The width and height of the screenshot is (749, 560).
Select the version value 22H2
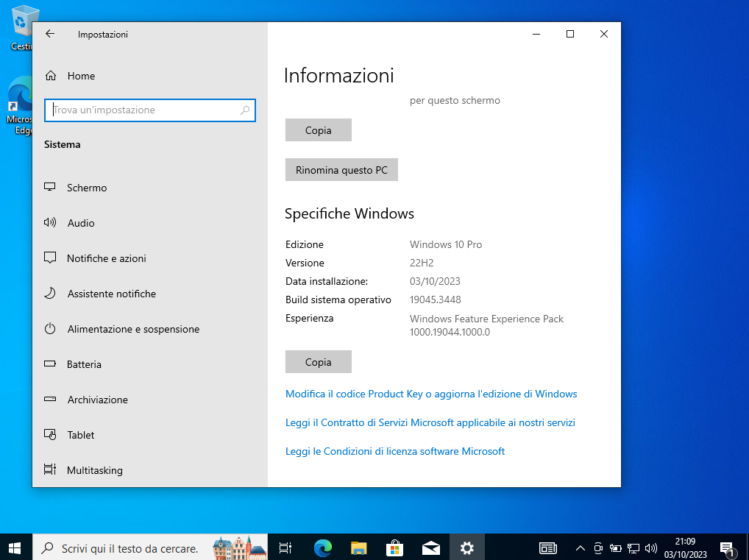click(422, 263)
